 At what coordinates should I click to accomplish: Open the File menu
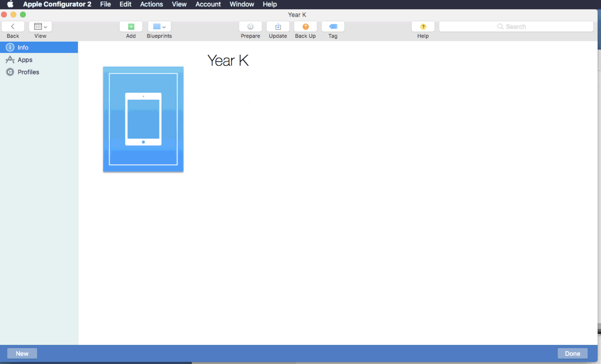pos(105,4)
